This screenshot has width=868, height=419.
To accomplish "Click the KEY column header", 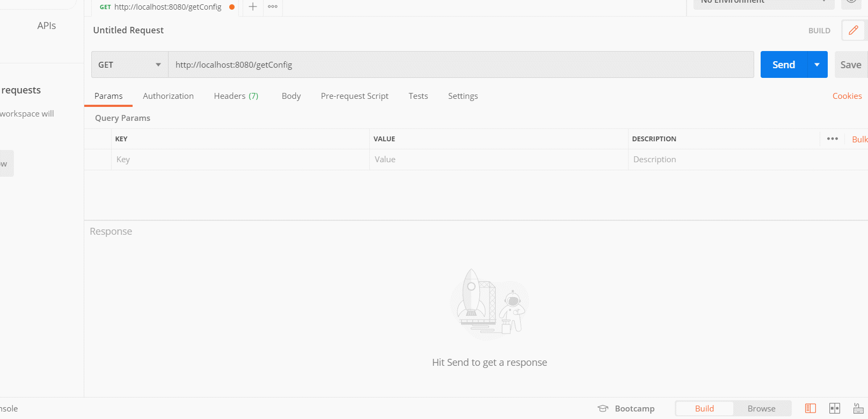I will (x=121, y=139).
